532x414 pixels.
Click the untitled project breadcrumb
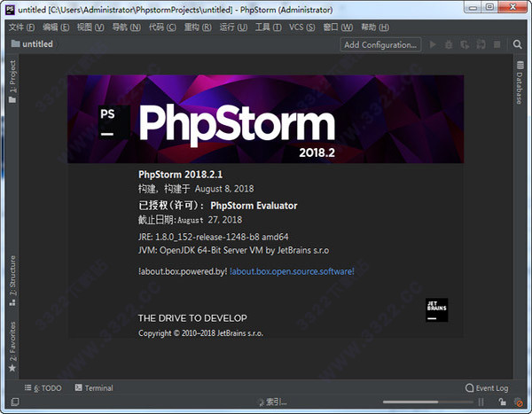click(x=32, y=44)
